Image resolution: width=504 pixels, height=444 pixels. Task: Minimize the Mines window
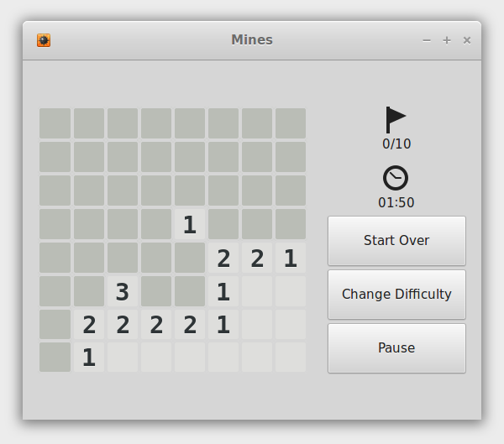[427, 40]
